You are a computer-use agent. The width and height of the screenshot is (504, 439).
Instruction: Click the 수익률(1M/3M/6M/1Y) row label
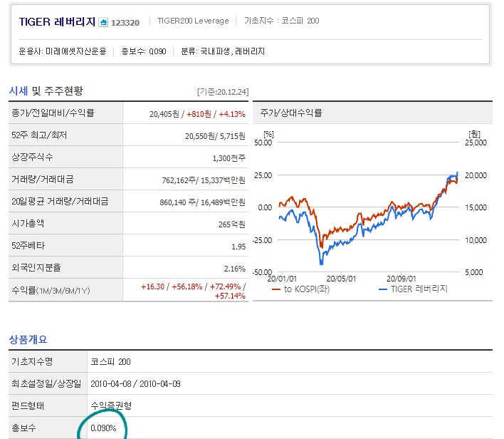[51, 291]
